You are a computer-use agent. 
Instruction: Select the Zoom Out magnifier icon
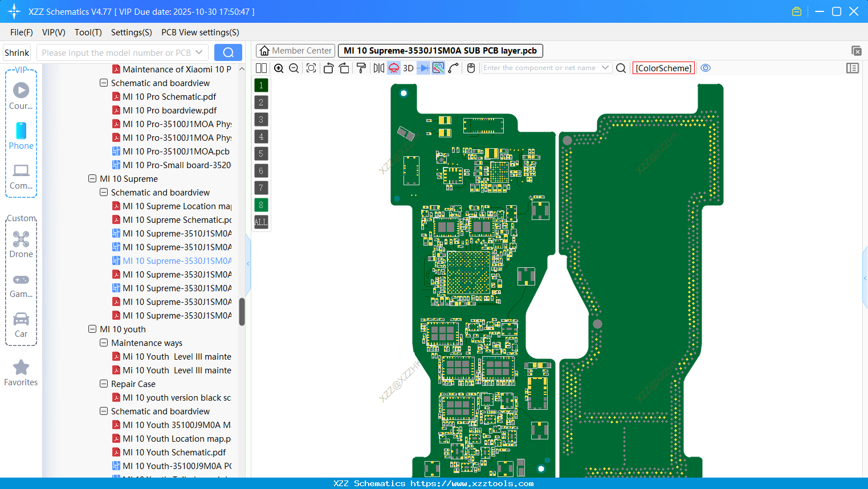click(294, 68)
